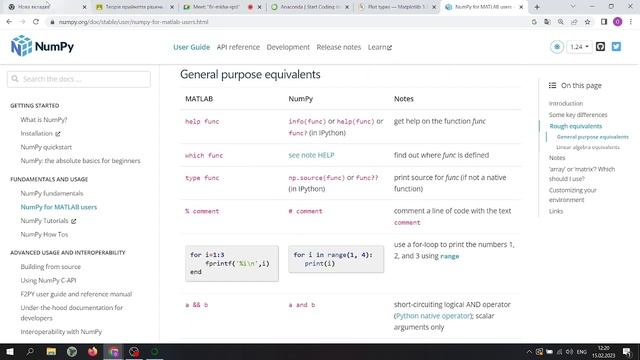Open the purple profile avatar
This screenshot has height=360, width=640.
[x=618, y=22]
